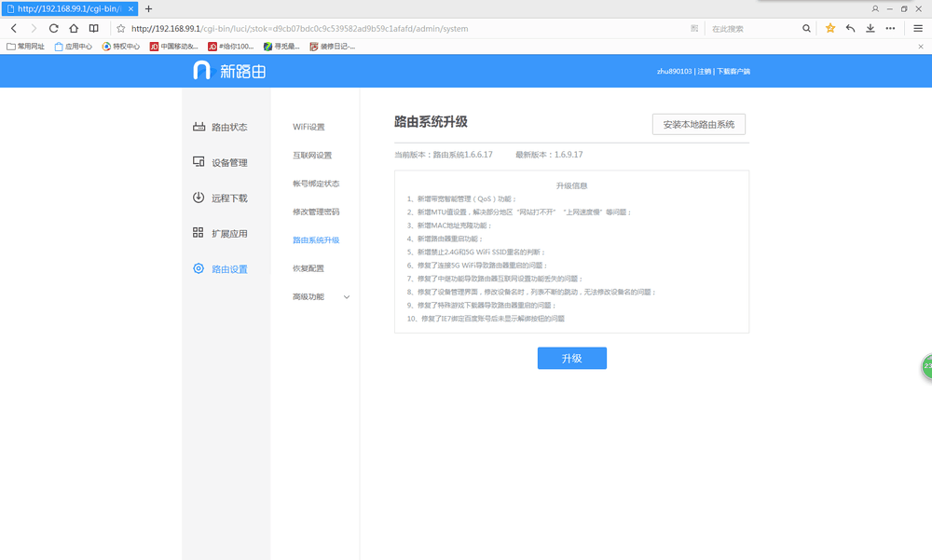
Task: Click the 安装本地路由系统 button
Action: tap(698, 124)
